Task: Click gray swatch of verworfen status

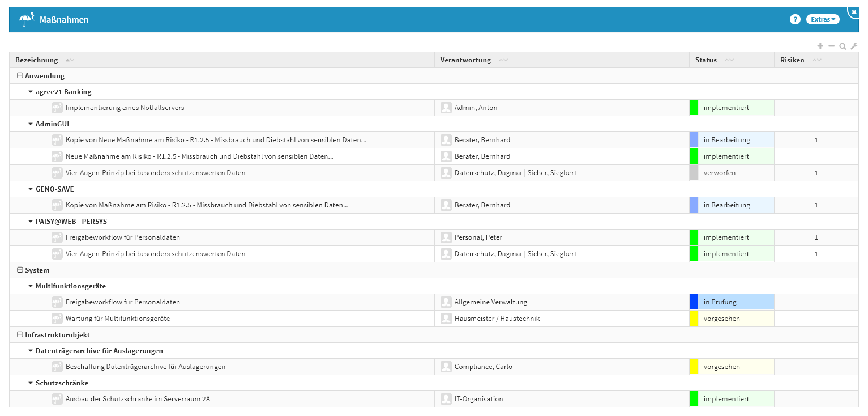Action: coord(694,173)
